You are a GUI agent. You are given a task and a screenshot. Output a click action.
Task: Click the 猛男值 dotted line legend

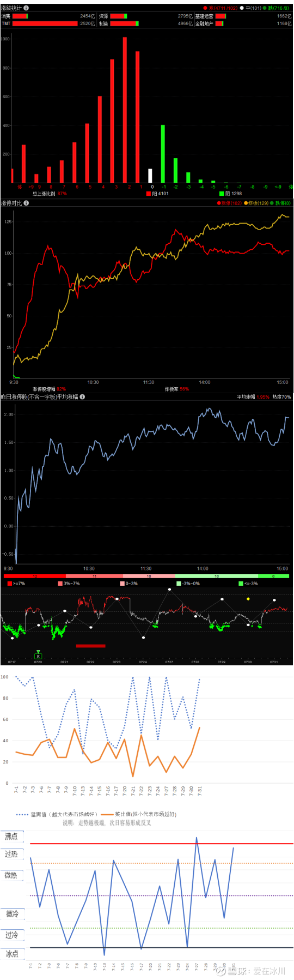pos(57,814)
